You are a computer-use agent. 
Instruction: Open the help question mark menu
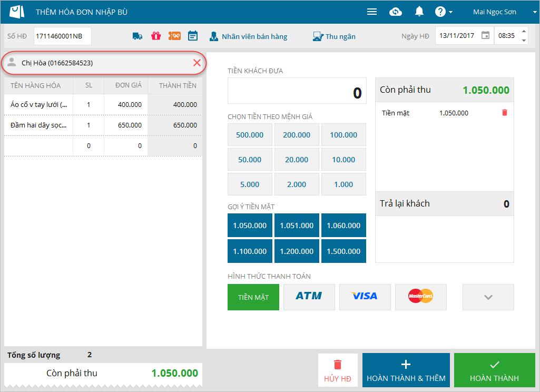pyautogui.click(x=443, y=12)
